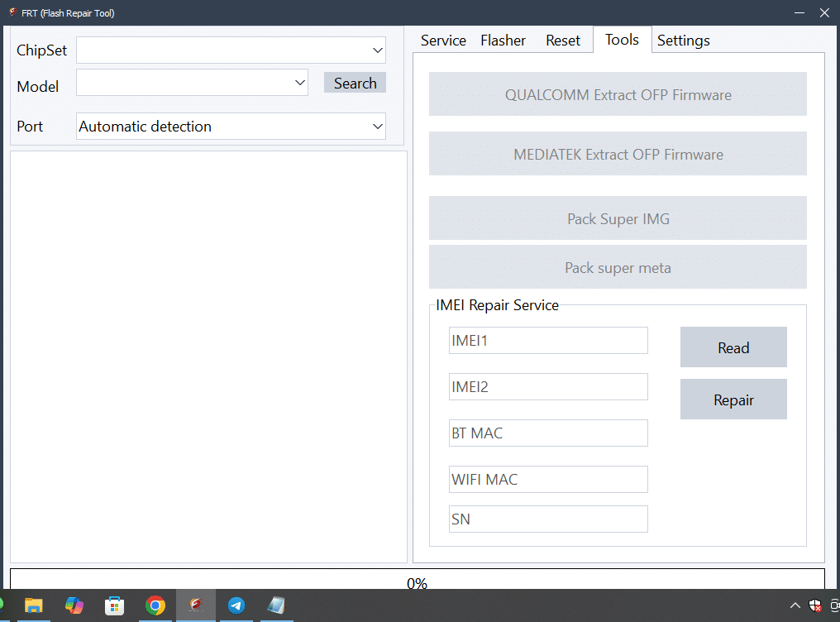Switch to the Flasher tab
The image size is (840, 622).
pos(503,41)
